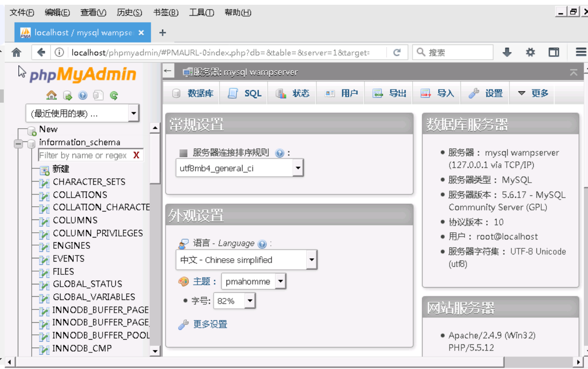Screen dimensions: 588x369
Task: Open the 更多 dropdown tab
Action: (x=533, y=93)
